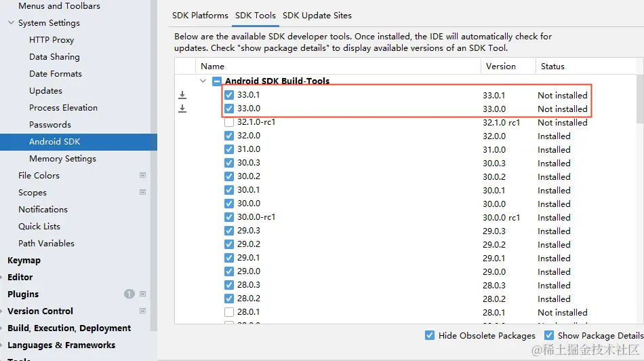Uncheck the 29.0.0 build-tools checkbox
The width and height of the screenshot is (644, 361).
point(229,271)
